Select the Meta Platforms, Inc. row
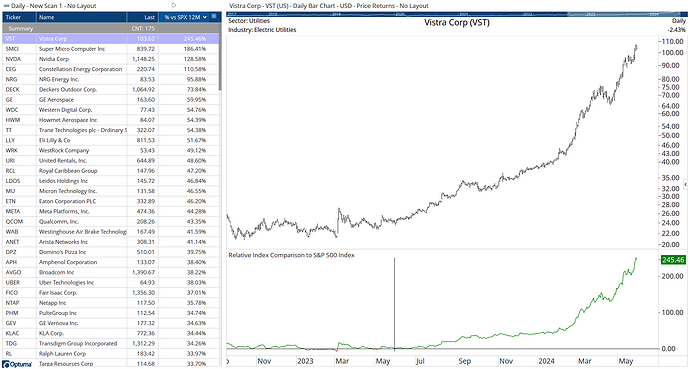Image resolution: width=690 pixels, height=369 pixels. (x=110, y=212)
